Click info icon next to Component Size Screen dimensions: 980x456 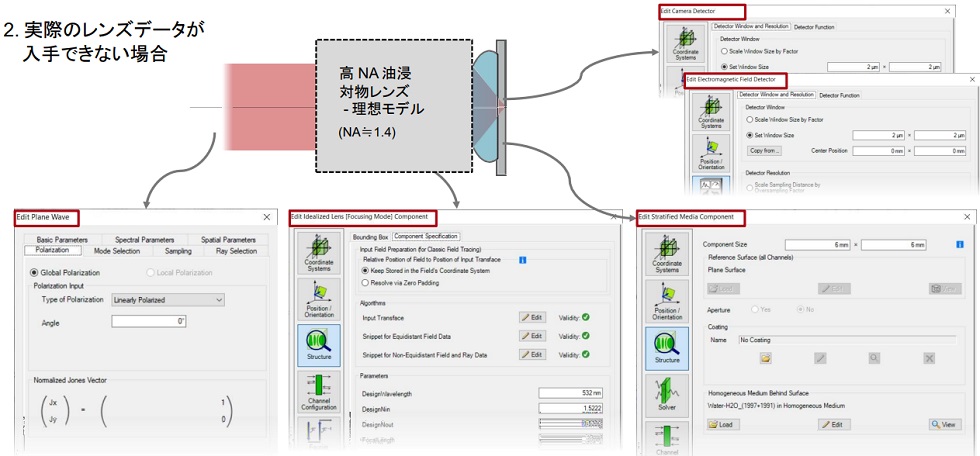pyautogui.click(x=959, y=245)
